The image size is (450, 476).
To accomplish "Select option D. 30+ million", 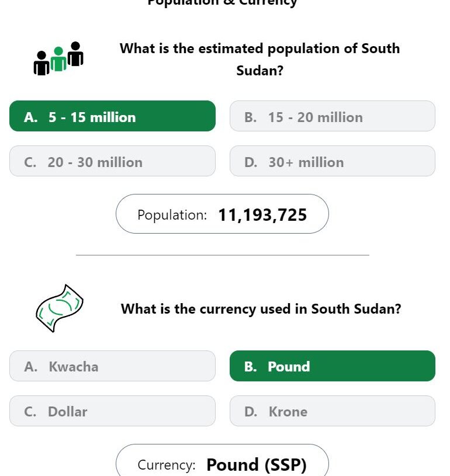I will pyautogui.click(x=333, y=161).
